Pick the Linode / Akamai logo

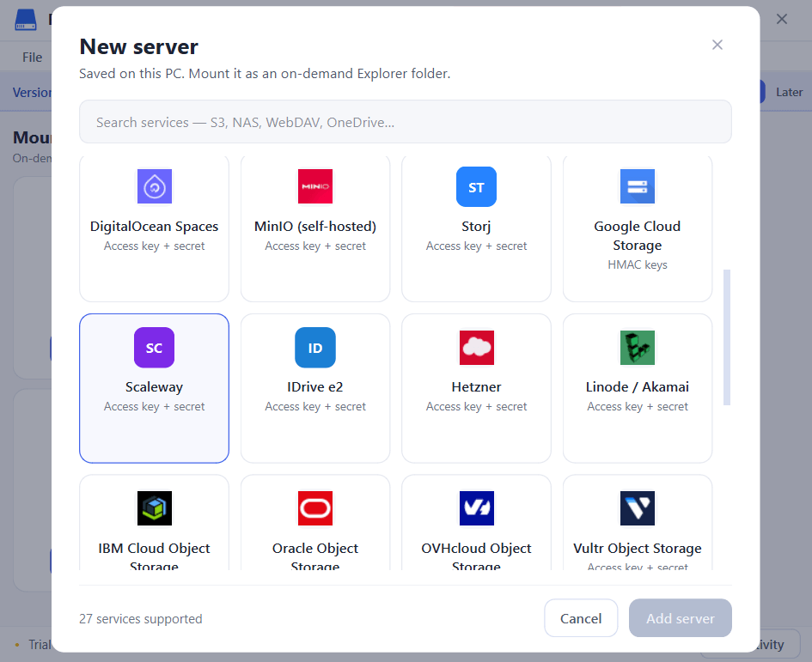[x=638, y=347]
